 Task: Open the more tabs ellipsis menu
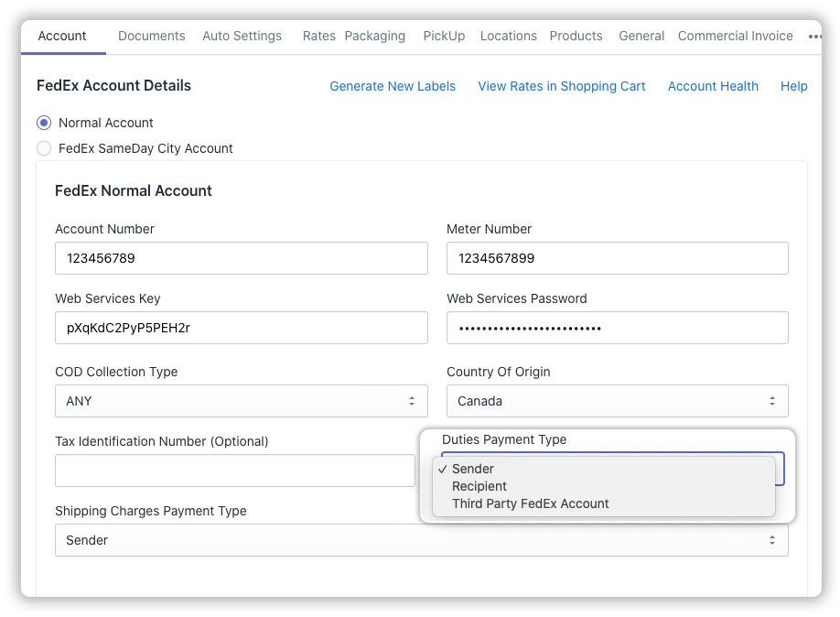814,37
